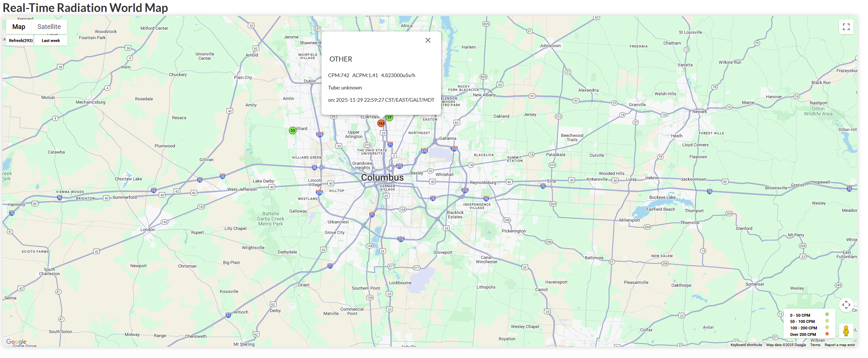868x358 pixels.
Task: Click the 'Real-Time Radiation World Map' heading
Action: point(85,8)
